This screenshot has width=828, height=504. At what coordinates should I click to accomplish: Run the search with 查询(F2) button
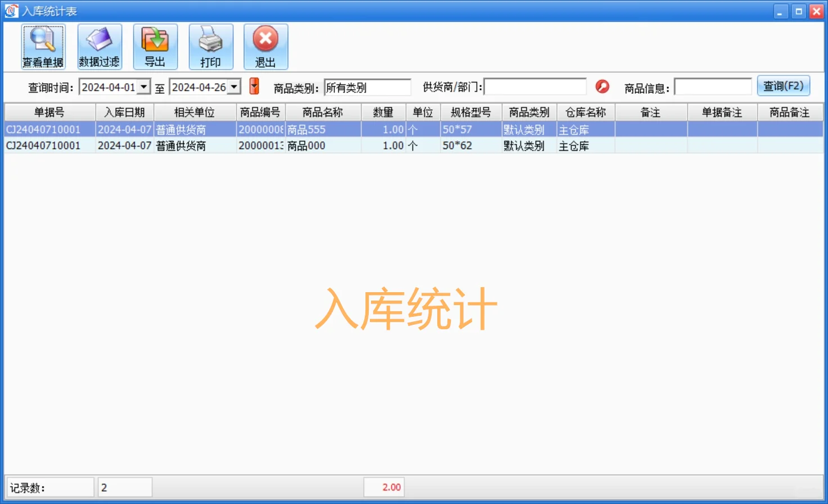784,86
